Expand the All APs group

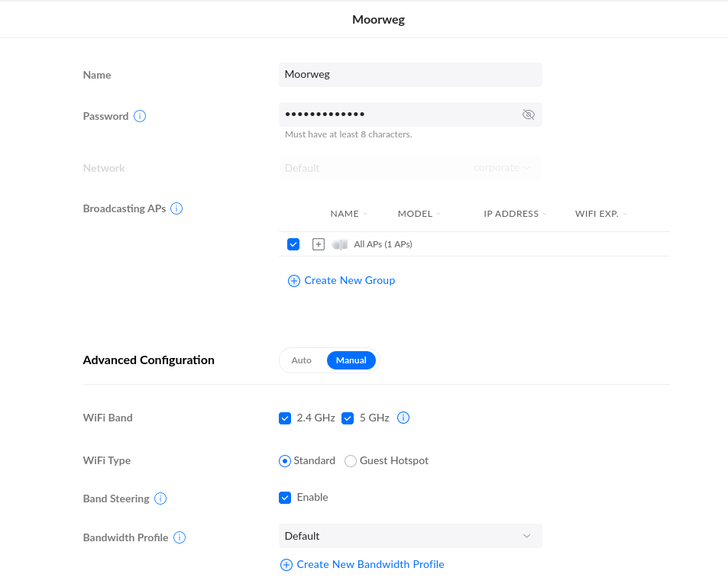pyautogui.click(x=319, y=244)
